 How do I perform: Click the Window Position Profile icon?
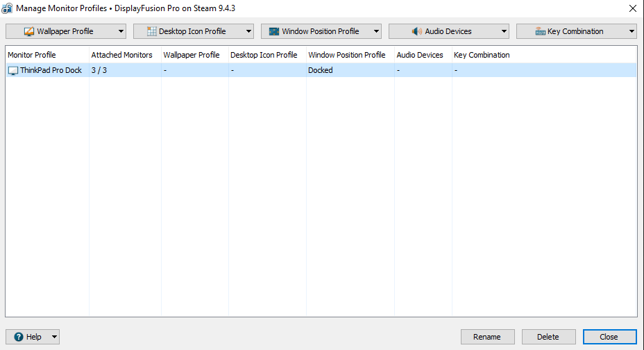(274, 31)
